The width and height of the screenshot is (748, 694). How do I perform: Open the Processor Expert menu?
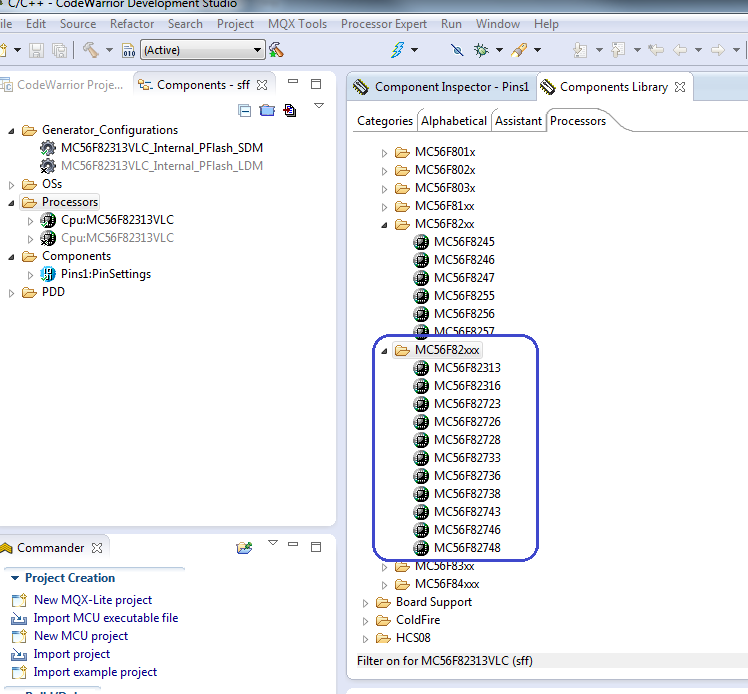(384, 24)
